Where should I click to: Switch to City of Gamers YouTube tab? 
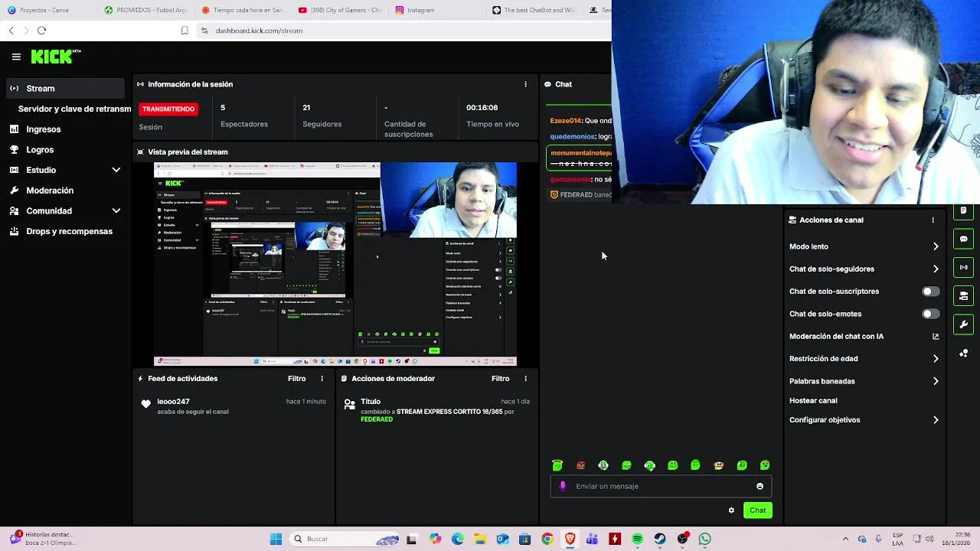(x=340, y=10)
